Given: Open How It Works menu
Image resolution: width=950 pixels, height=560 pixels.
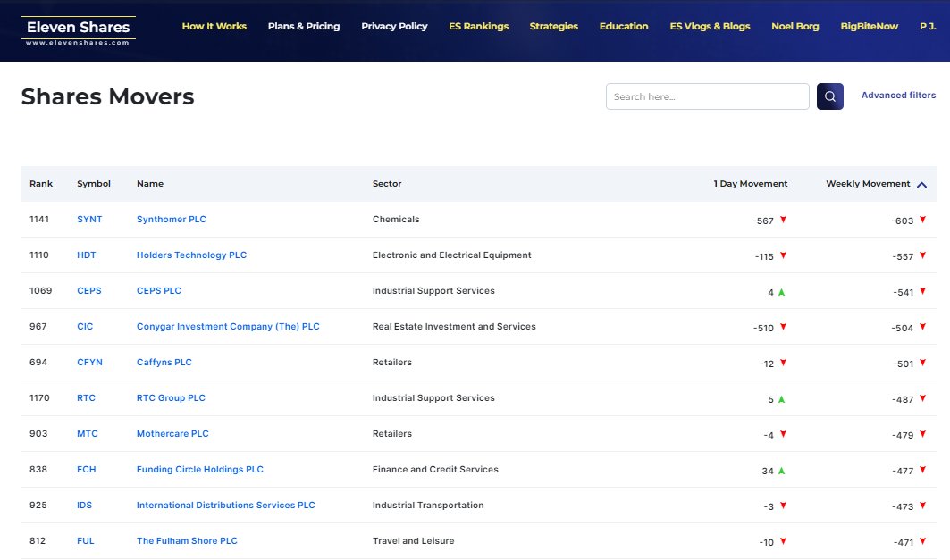Looking at the screenshot, I should (x=214, y=26).
